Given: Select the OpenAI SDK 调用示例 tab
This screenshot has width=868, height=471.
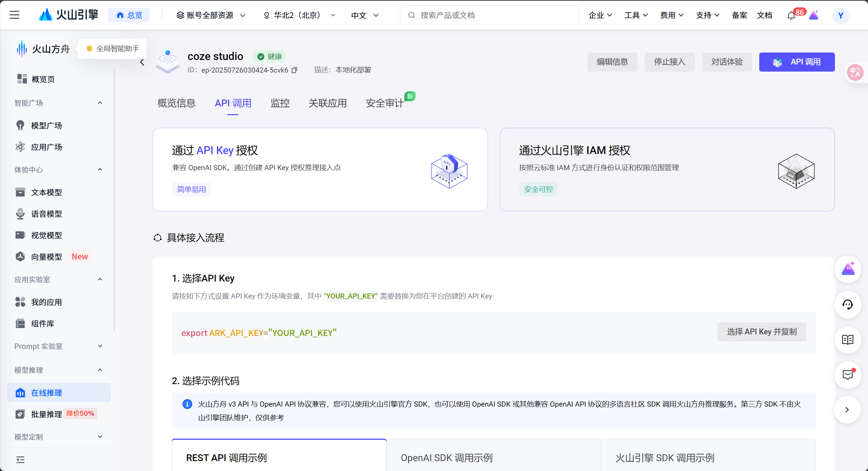Looking at the screenshot, I should (x=447, y=458).
